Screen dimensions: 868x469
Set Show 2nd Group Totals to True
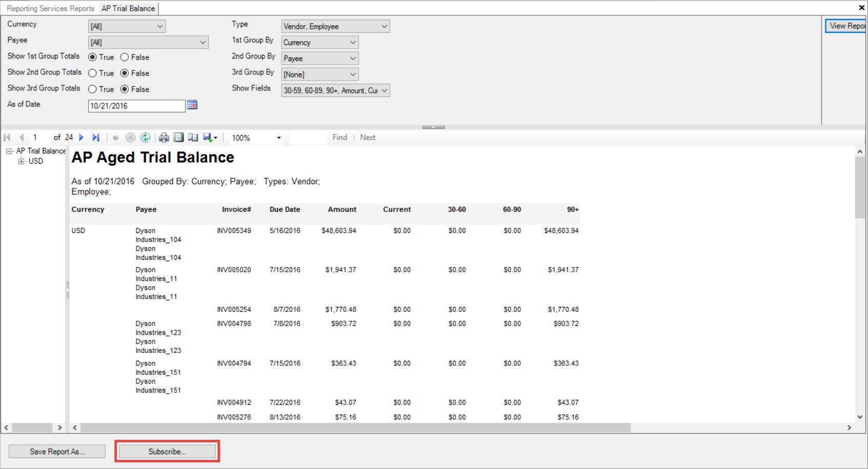[92, 73]
